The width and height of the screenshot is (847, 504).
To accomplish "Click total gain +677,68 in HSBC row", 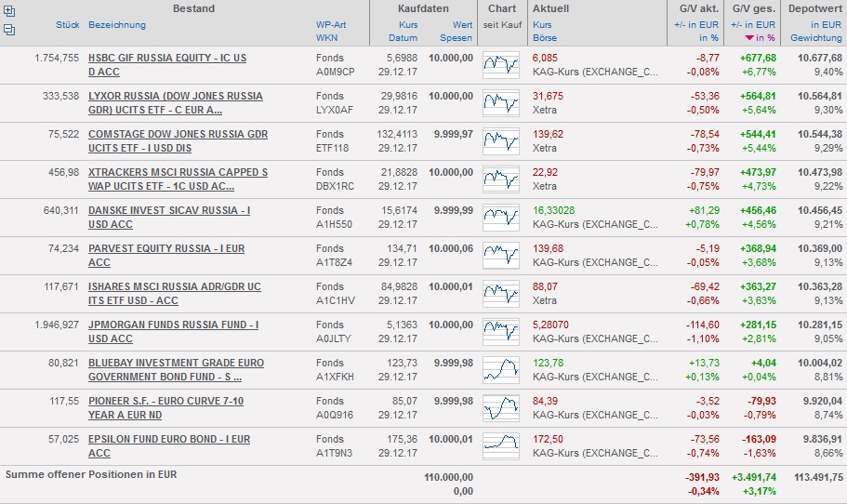I will tap(758, 58).
